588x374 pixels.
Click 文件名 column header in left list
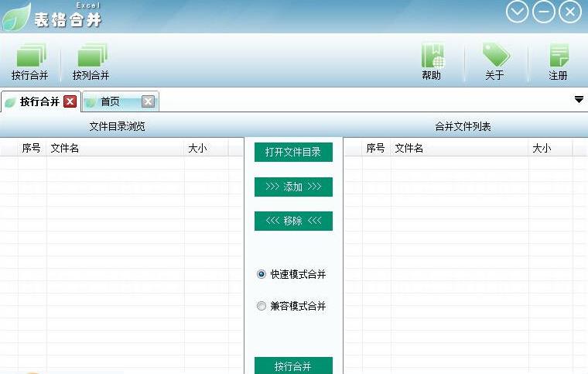pos(65,148)
